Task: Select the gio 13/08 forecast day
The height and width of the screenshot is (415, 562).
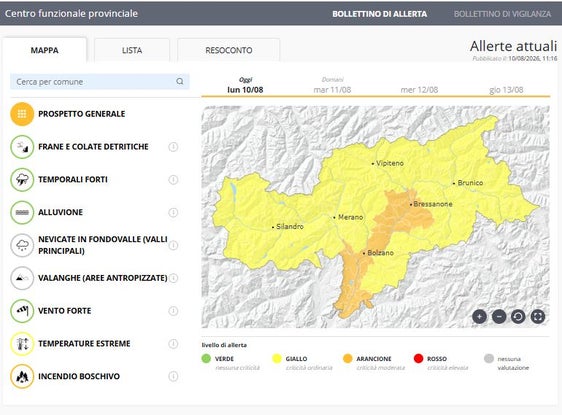Action: point(506,90)
